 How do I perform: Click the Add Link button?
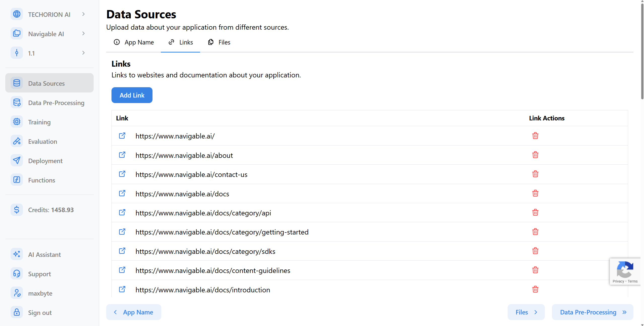132,95
